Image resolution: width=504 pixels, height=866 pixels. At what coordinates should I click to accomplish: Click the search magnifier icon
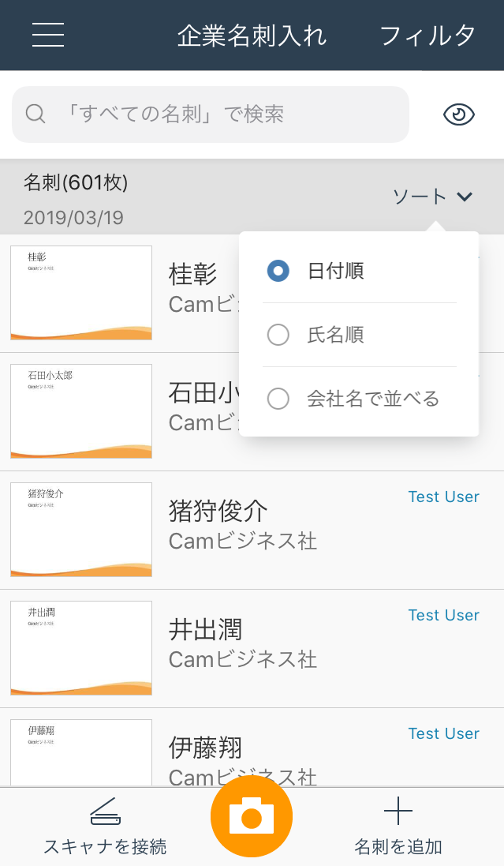click(x=35, y=114)
